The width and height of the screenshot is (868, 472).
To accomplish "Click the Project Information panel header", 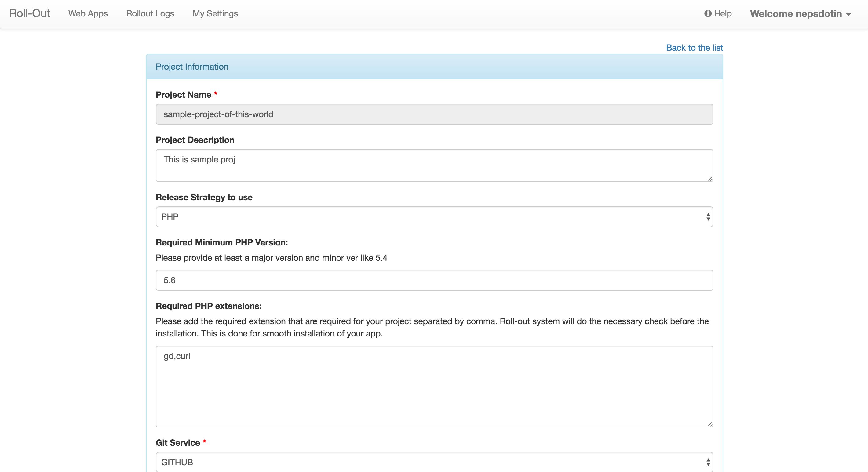I will 434,67.
